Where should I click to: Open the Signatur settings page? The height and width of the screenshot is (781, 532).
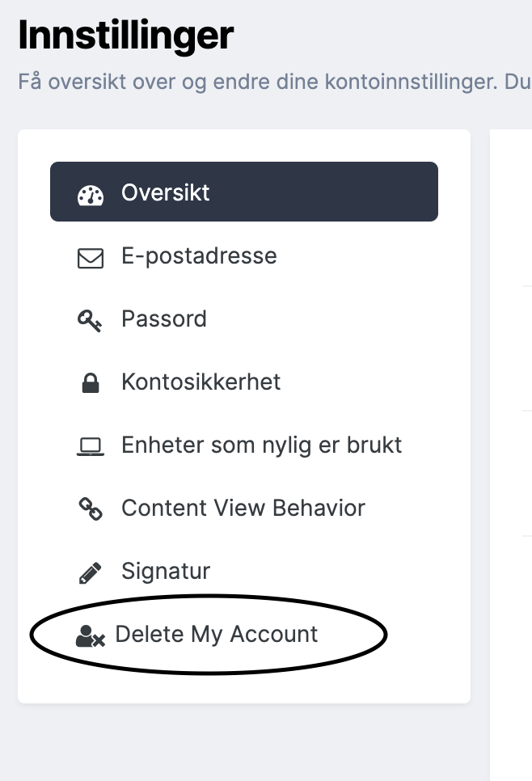[x=166, y=572]
